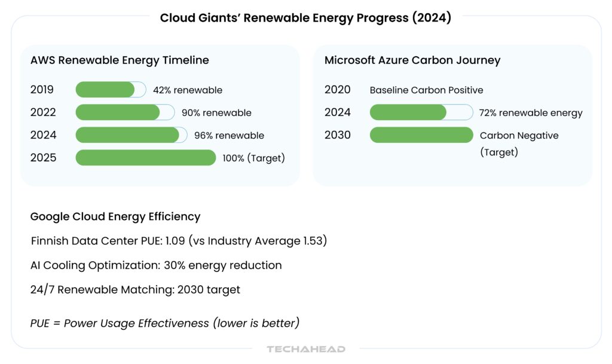Click the Baseline Carbon Positive text
The height and width of the screenshot is (364, 612).
(x=426, y=90)
